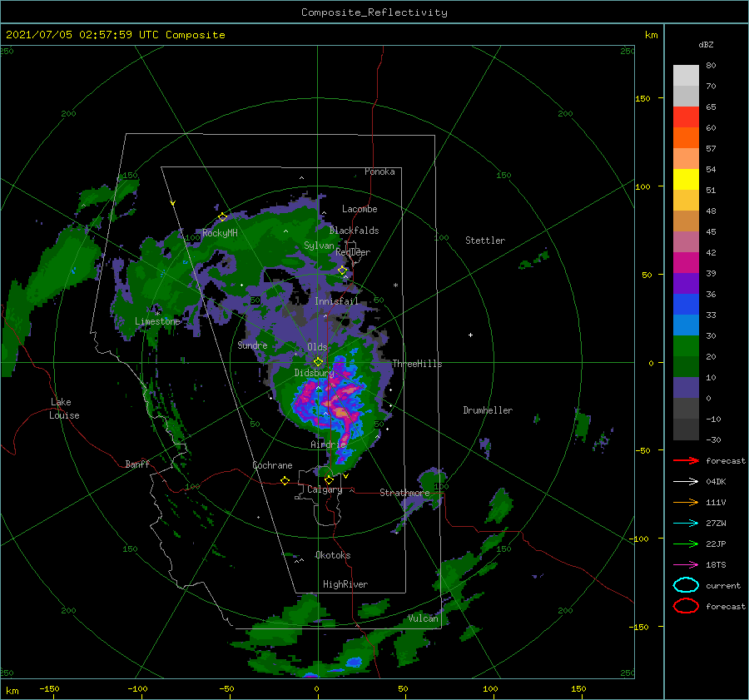This screenshot has width=749, height=700.
Task: Click the ThreeHills town label
Action: tap(417, 364)
